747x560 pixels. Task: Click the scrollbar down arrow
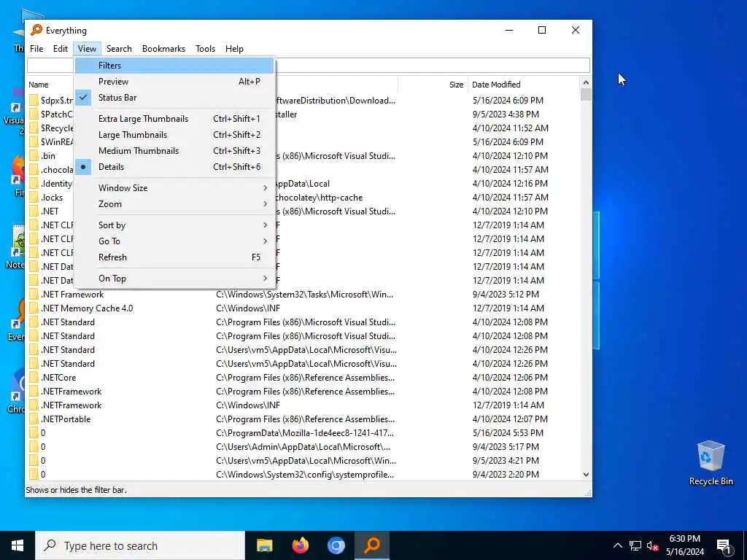pyautogui.click(x=586, y=475)
